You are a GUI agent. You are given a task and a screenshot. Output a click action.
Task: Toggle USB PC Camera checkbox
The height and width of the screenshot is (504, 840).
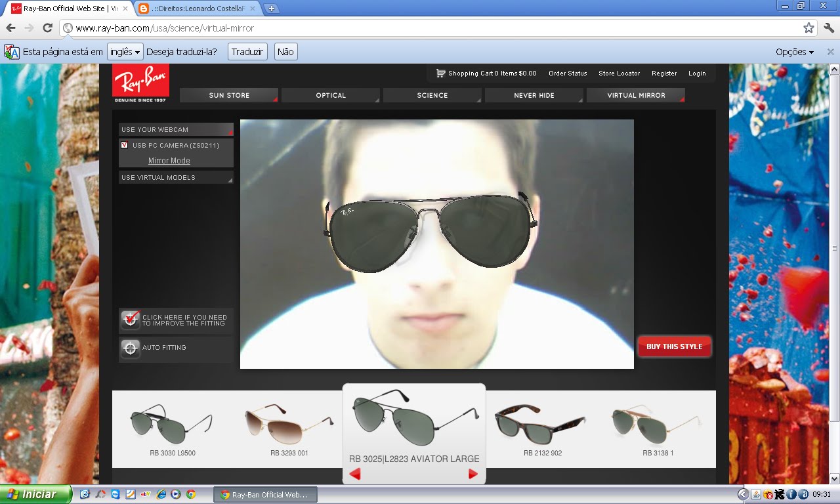(x=125, y=145)
